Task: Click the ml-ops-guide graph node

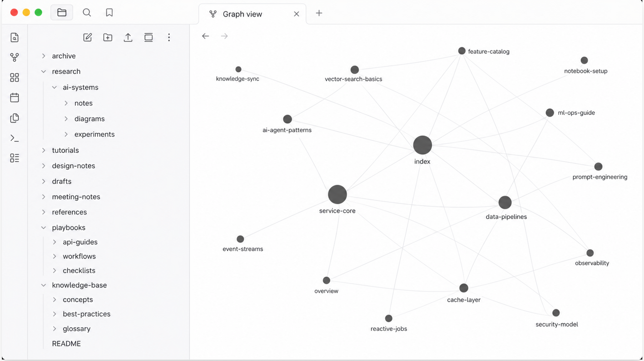Action: [550, 113]
